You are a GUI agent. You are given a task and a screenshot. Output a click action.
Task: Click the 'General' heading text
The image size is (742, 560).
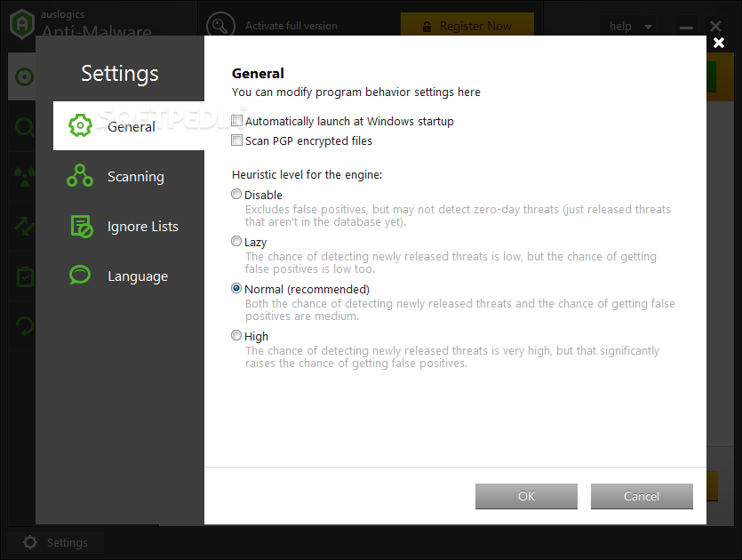tap(258, 74)
